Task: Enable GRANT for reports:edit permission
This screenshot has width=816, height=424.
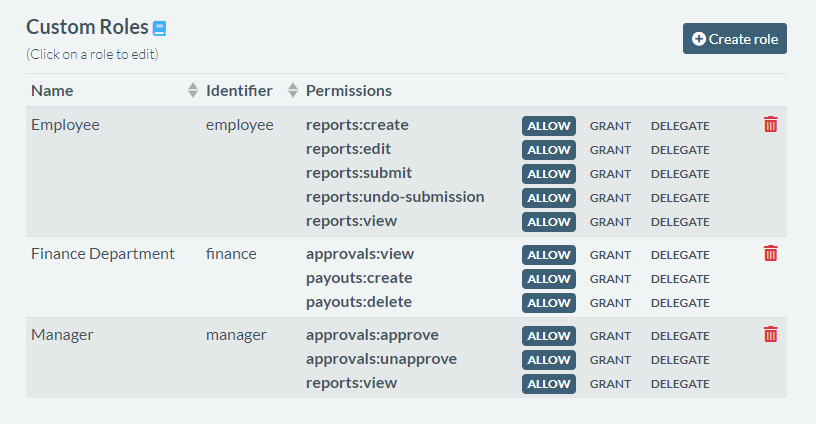Action: (x=610, y=150)
